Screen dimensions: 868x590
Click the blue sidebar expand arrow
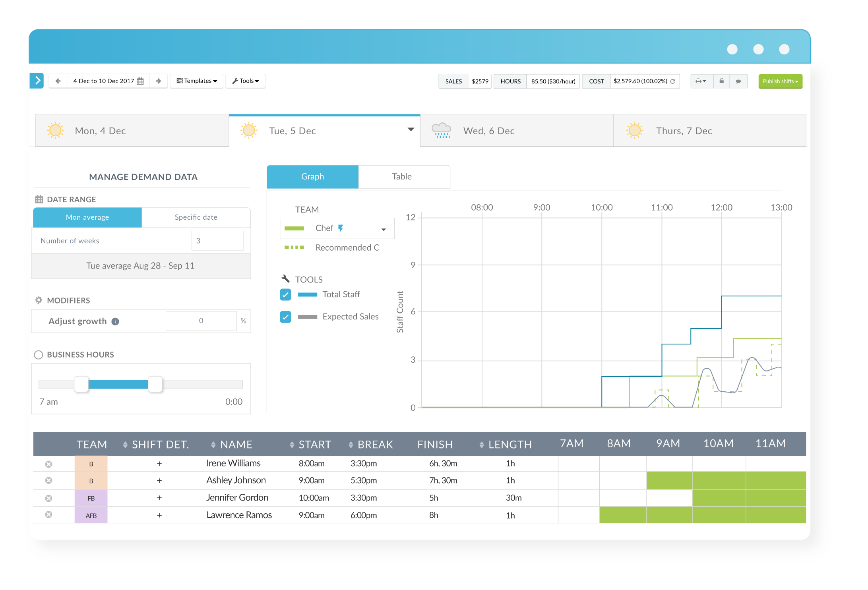pyautogui.click(x=37, y=81)
